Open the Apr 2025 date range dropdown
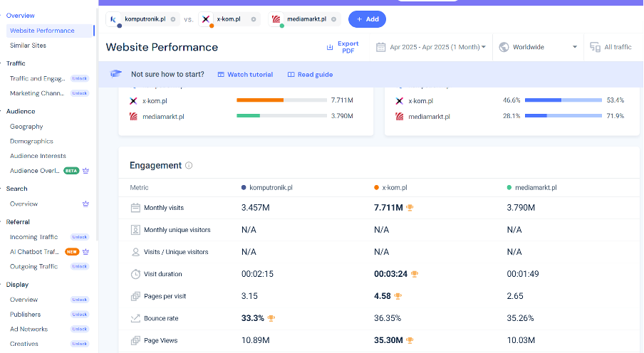Screen dimensions: 644x353 click(x=431, y=47)
